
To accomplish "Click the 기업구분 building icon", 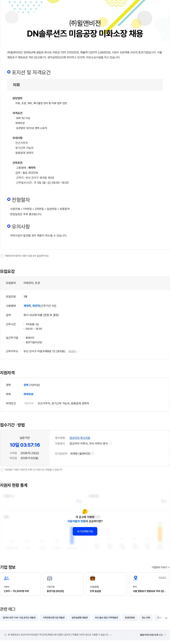I will (50, 578).
